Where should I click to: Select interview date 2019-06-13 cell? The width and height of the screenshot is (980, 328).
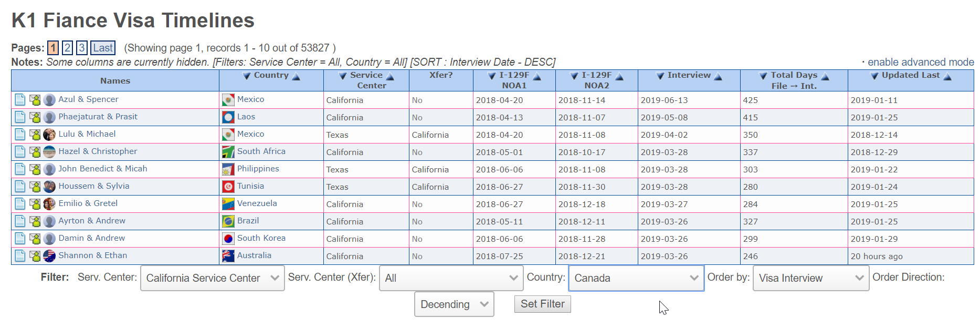[x=689, y=100]
